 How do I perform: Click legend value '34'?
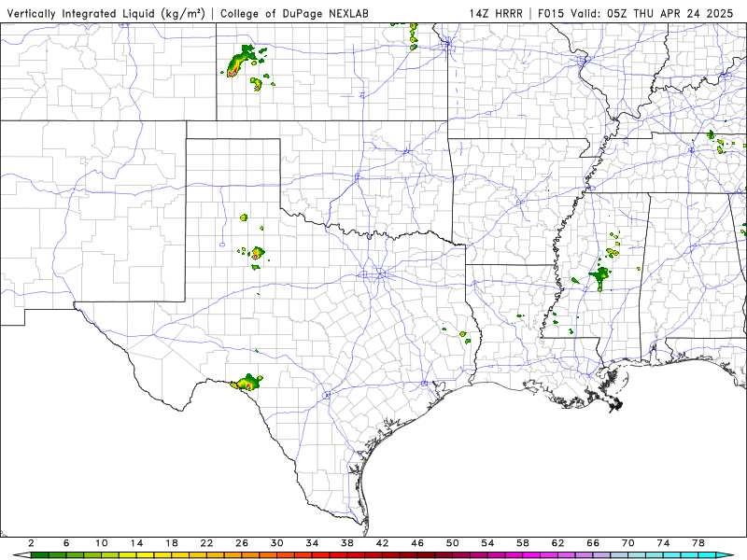point(312,543)
